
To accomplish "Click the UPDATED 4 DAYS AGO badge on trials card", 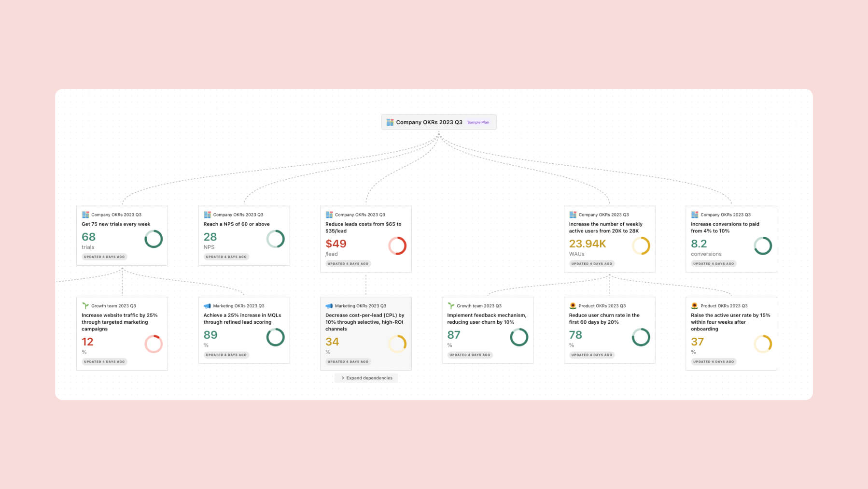I will click(104, 257).
